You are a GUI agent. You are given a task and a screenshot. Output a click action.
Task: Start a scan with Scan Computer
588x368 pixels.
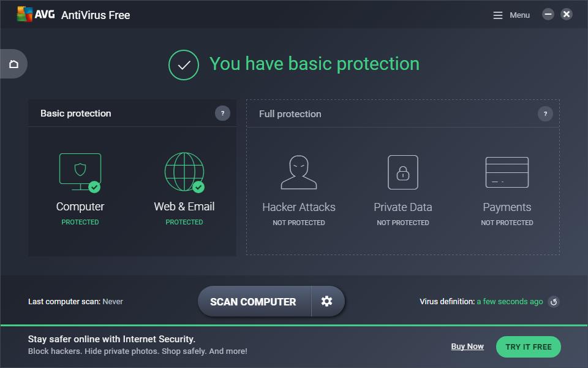[253, 301]
